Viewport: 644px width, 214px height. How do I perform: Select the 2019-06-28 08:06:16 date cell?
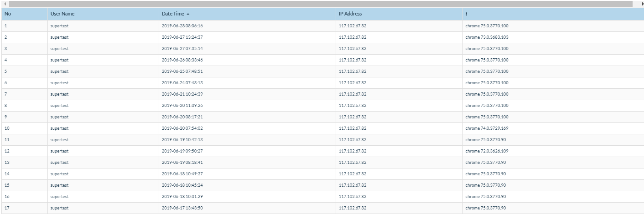coord(182,26)
